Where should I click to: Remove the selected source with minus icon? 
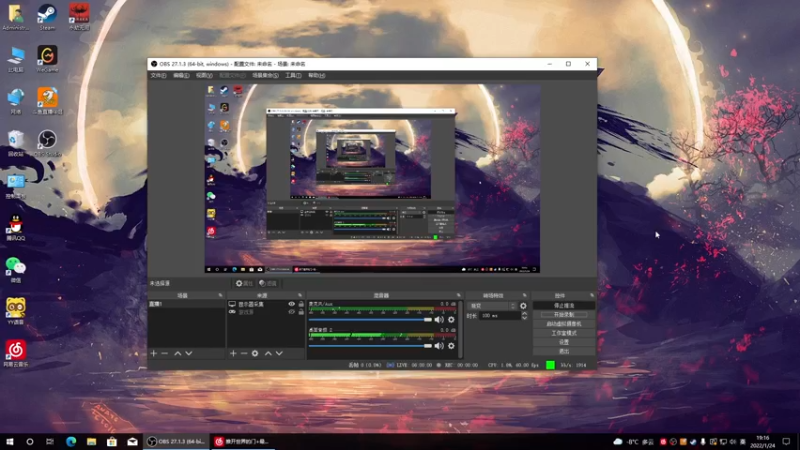244,353
